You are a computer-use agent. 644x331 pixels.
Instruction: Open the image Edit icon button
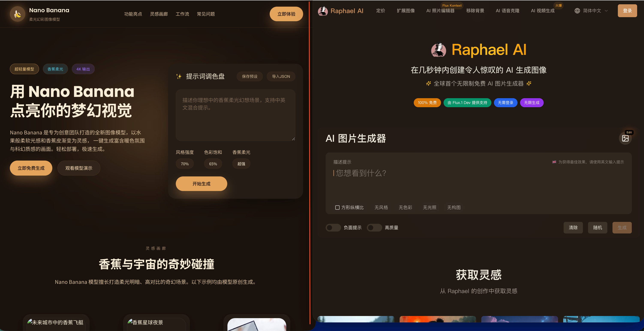point(625,138)
